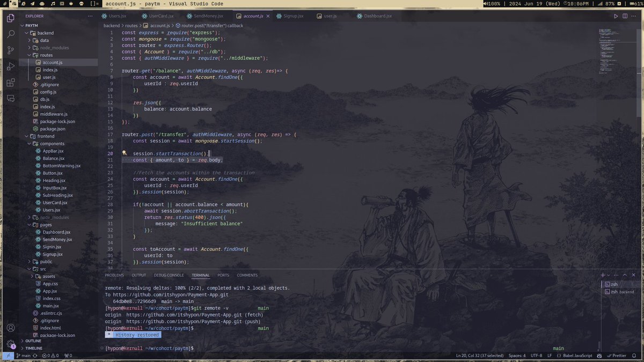644x362 pixels.
Task: Click the New Terminal plus icon
Action: coord(603,275)
